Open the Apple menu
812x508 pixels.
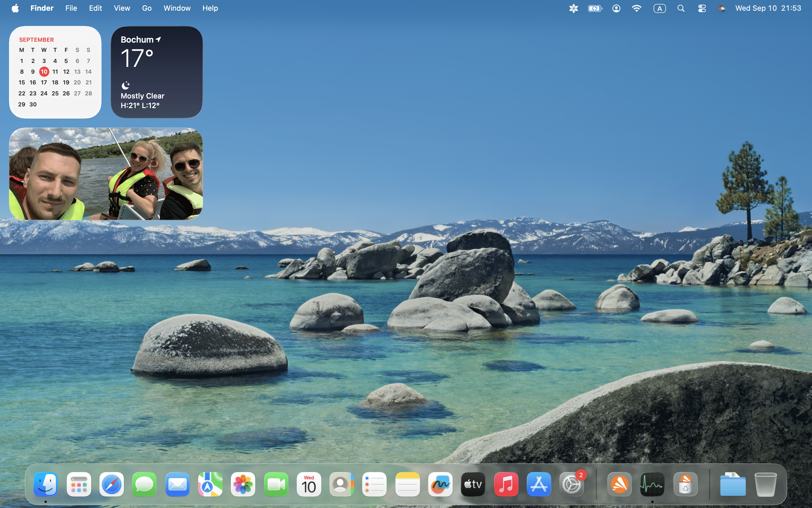pos(15,8)
